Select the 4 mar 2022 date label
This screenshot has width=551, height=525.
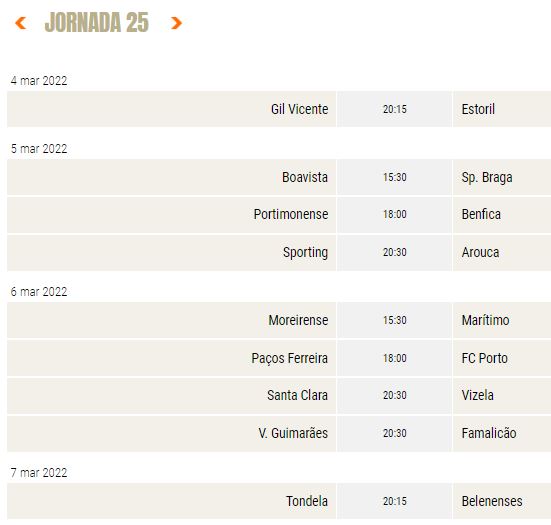pyautogui.click(x=39, y=81)
